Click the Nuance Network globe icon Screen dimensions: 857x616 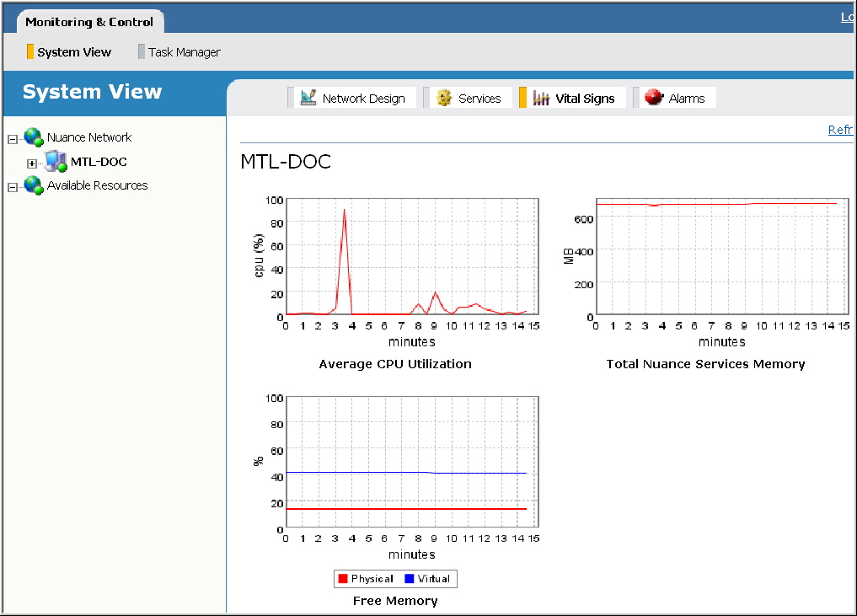(34, 137)
